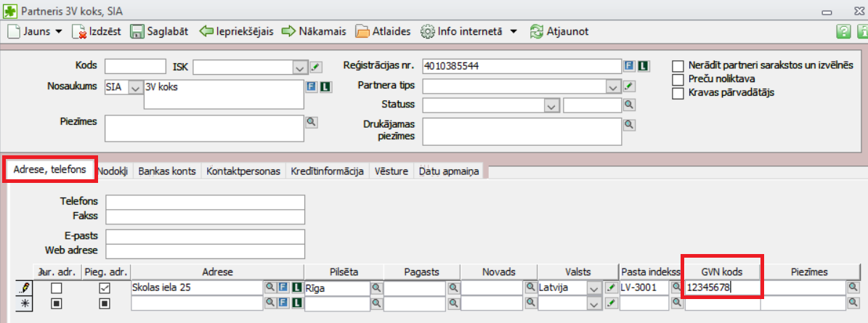
Task: Expand the Statuss dropdown
Action: click(x=551, y=106)
